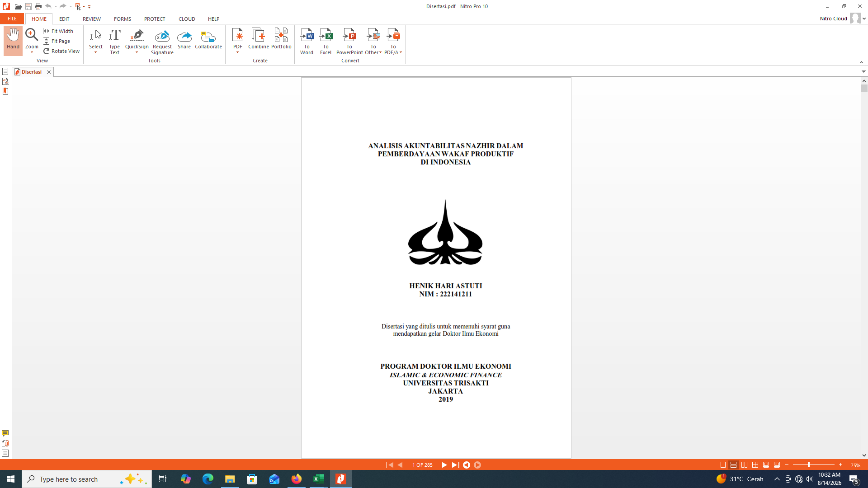Click the Fit Width button
Image resolution: width=868 pixels, height=488 pixels.
tap(58, 31)
